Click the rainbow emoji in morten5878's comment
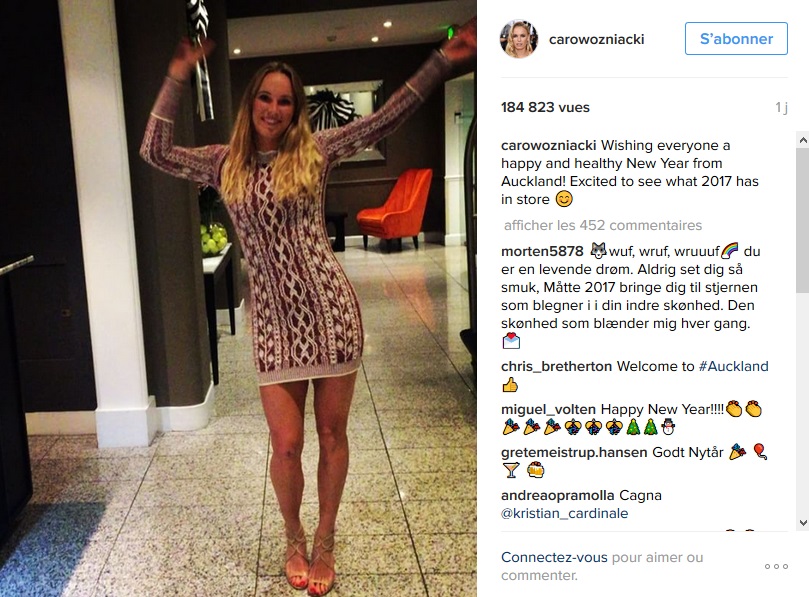 point(730,251)
